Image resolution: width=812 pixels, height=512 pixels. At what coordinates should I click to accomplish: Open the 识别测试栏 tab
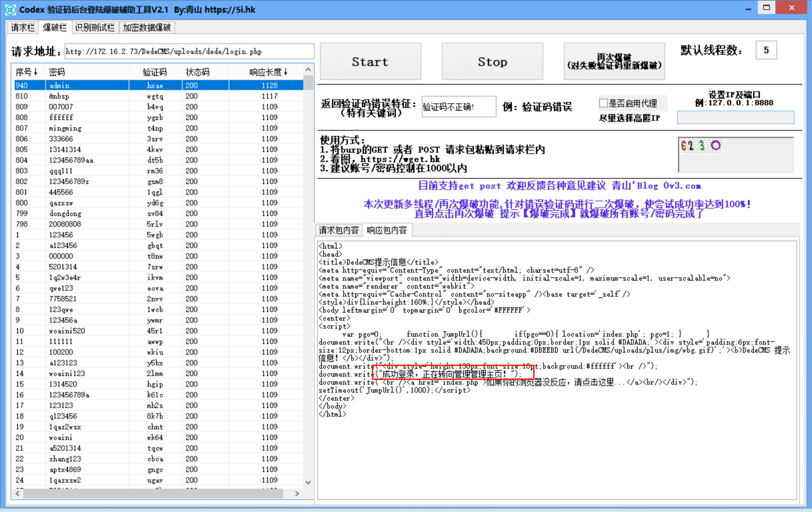point(95,27)
